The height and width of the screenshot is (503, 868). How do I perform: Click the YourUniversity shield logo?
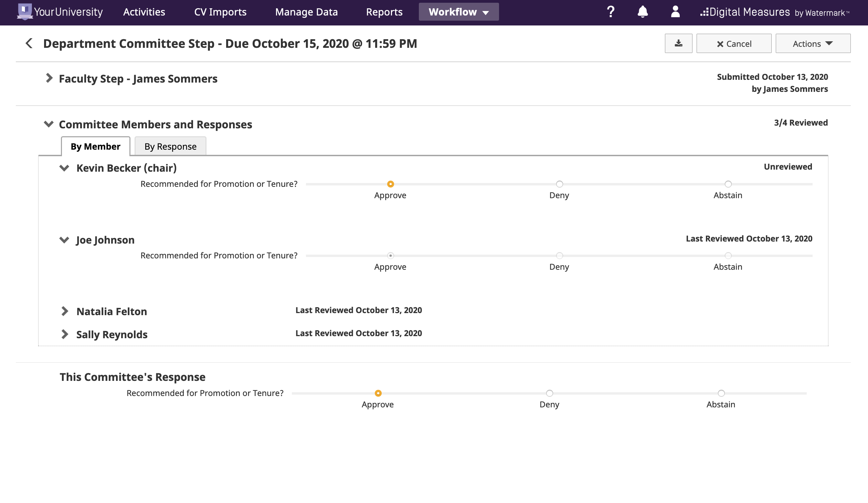pos(24,12)
